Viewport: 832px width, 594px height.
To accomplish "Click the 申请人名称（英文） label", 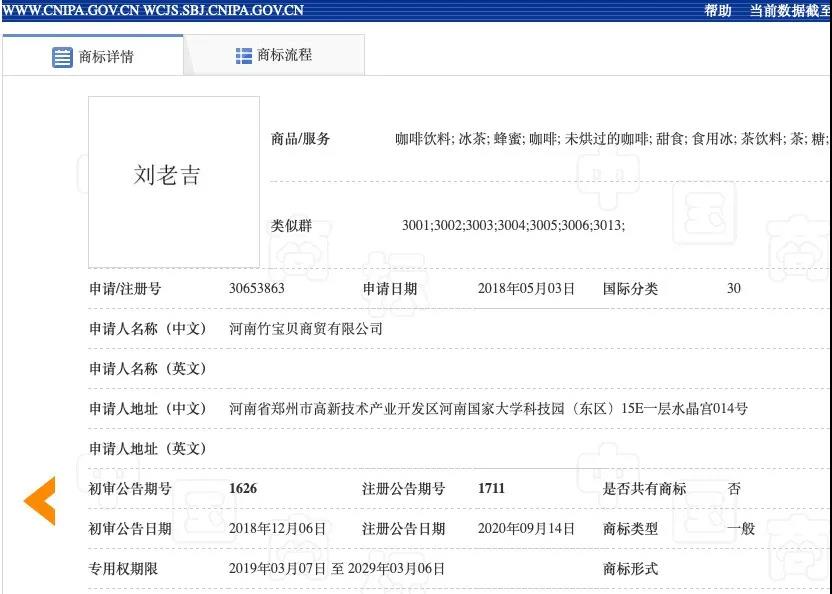I will coord(148,368).
